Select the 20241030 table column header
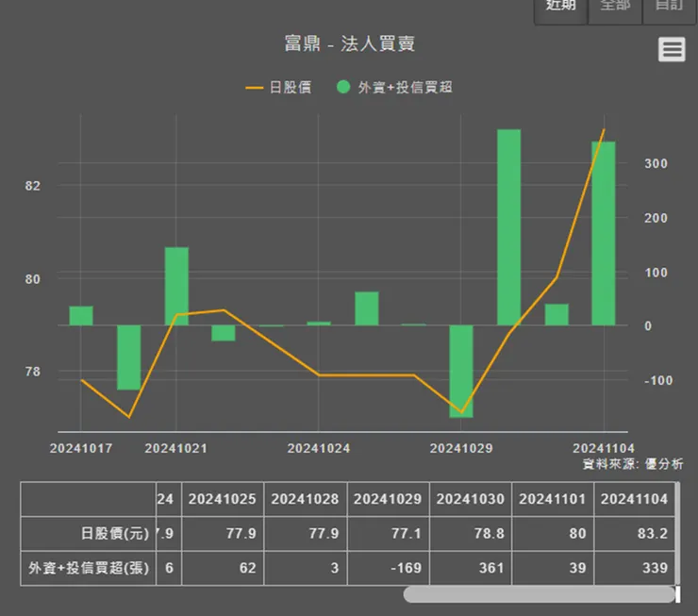The image size is (698, 616). coord(471,499)
